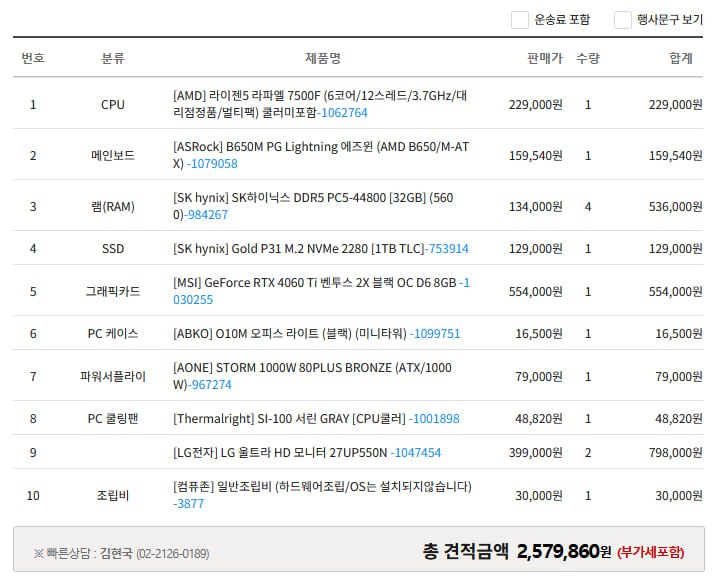This screenshot has width=721, height=587.
Task: Click the 분류 column header
Action: point(113,58)
